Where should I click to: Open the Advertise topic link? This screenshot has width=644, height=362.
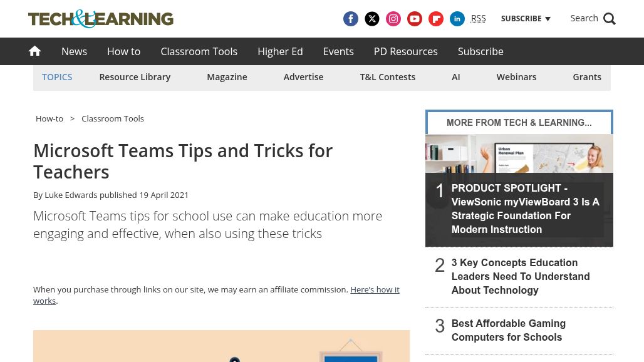(303, 77)
